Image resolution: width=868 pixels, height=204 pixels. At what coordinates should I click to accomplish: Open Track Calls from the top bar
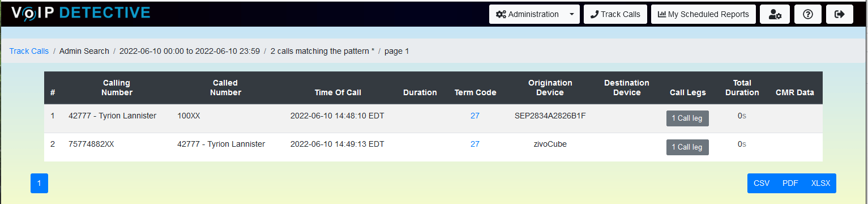615,15
